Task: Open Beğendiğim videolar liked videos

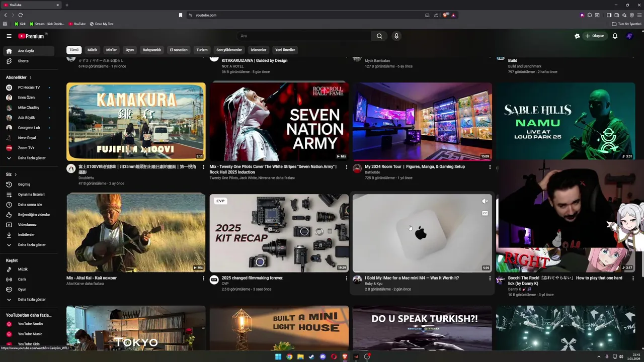Action: [x=29, y=215]
